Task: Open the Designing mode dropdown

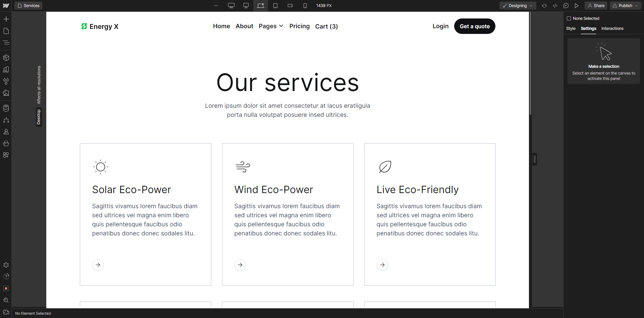Action: (x=518, y=6)
